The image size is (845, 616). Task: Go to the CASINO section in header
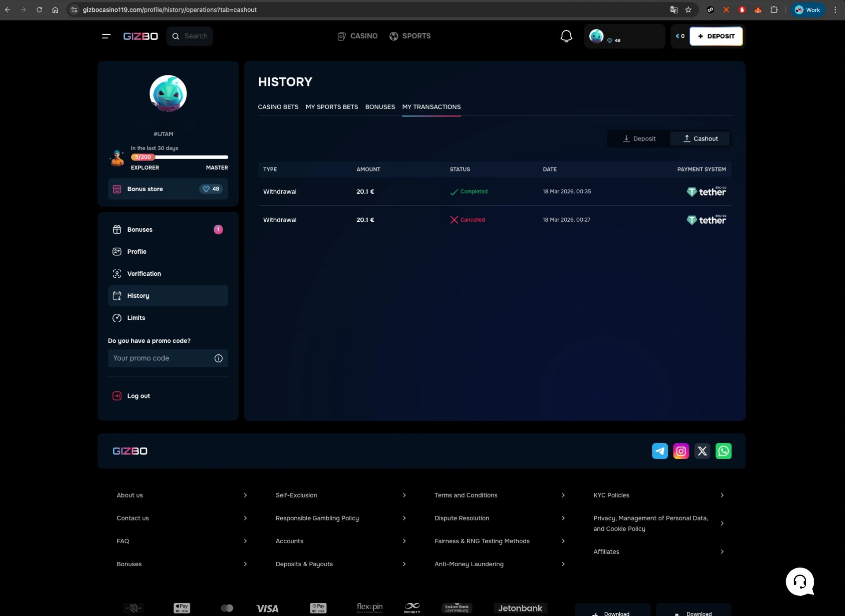click(357, 36)
